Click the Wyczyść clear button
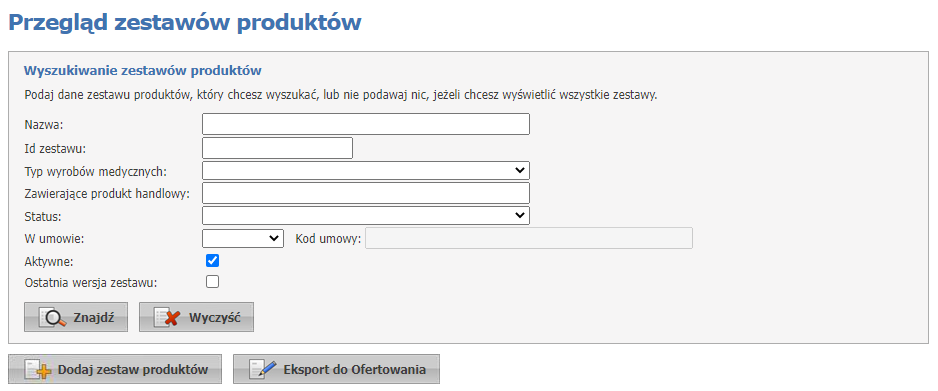 [x=196, y=317]
